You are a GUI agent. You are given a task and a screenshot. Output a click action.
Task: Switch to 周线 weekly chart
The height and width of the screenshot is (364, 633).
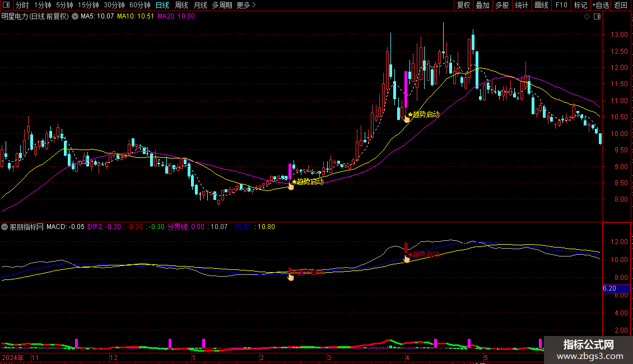click(x=181, y=5)
